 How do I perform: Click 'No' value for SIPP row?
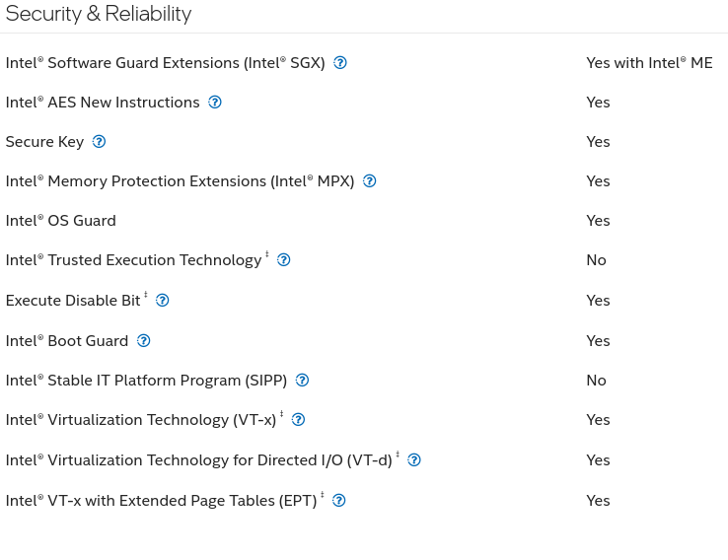pos(596,380)
